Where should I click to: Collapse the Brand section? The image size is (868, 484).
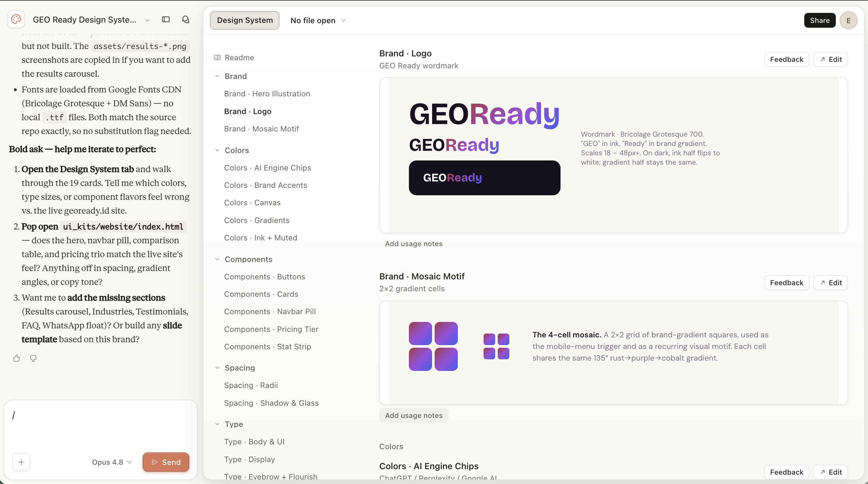click(x=217, y=76)
